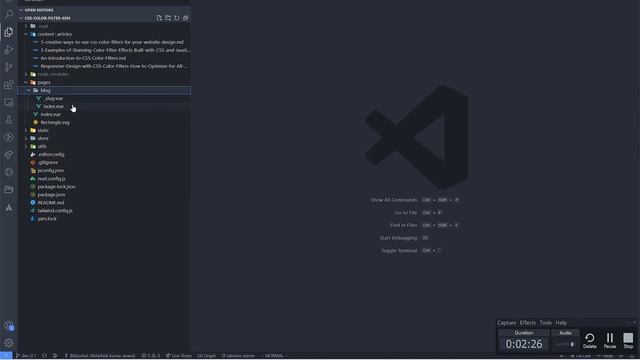Open package-lock.json file
Viewport: 640px width, 360px height.
point(56,187)
